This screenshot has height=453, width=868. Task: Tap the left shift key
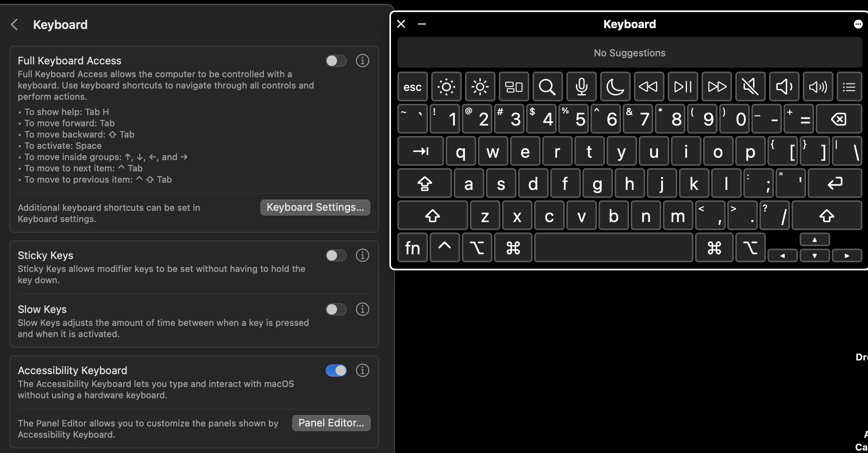(433, 215)
